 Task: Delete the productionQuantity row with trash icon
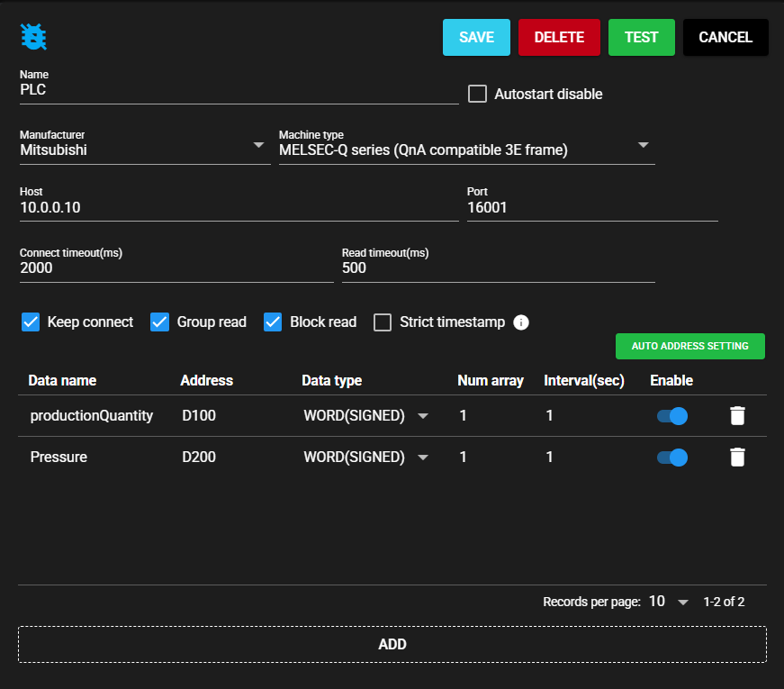[x=737, y=415]
